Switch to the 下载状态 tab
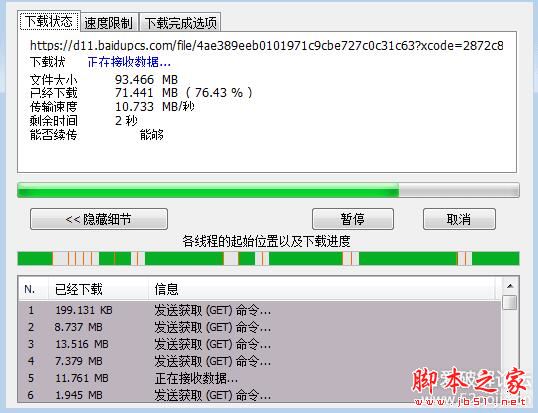Image resolution: width=538 pixels, height=413 pixels. point(49,21)
